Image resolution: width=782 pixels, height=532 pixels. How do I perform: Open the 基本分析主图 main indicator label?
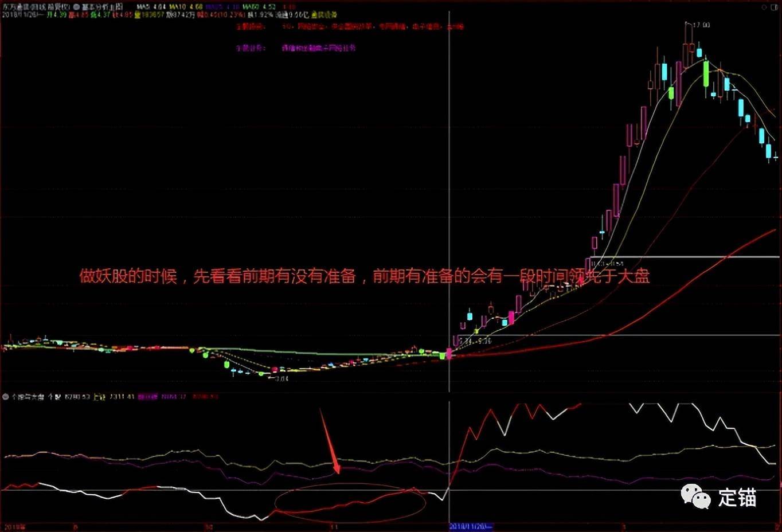[x=102, y=7]
